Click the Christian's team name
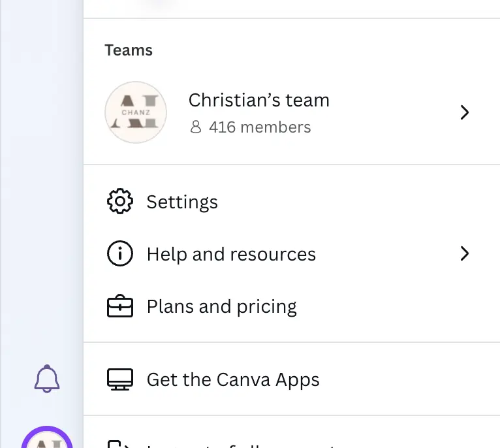 259,100
